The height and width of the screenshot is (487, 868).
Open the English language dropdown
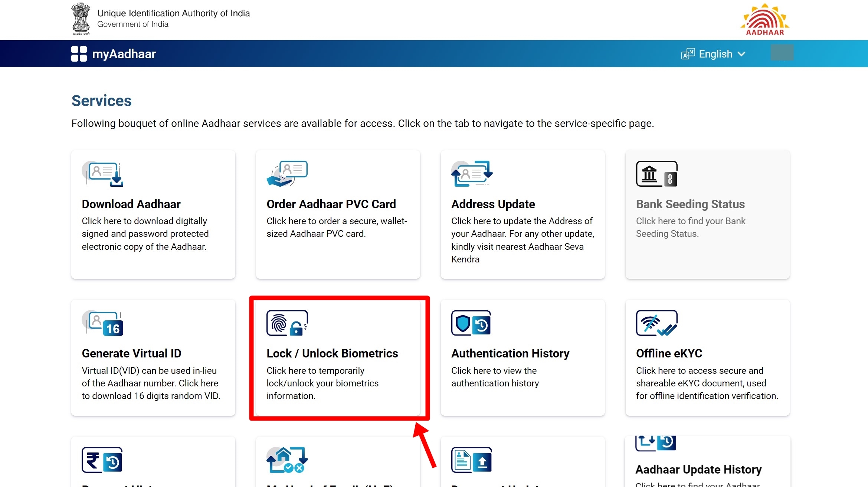[714, 54]
